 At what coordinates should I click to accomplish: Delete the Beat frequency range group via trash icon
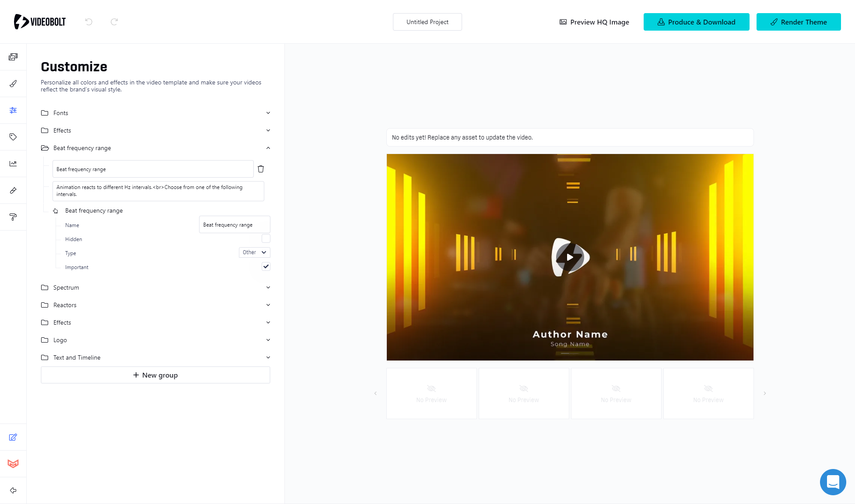[x=261, y=169]
